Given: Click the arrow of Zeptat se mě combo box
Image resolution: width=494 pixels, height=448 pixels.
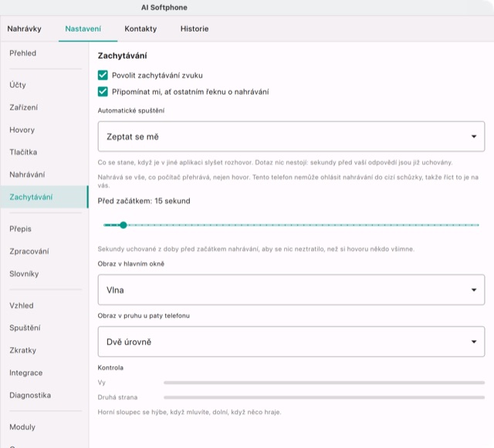Looking at the screenshot, I should (473, 136).
